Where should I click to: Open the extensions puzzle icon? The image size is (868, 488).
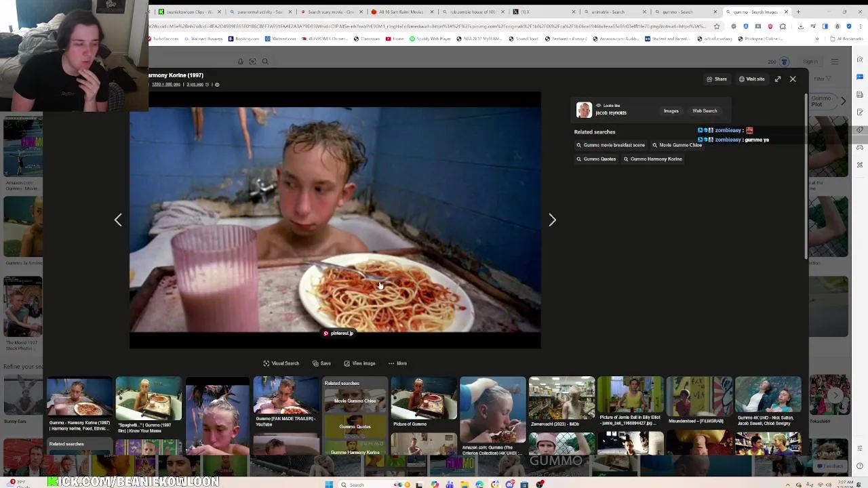[783, 26]
